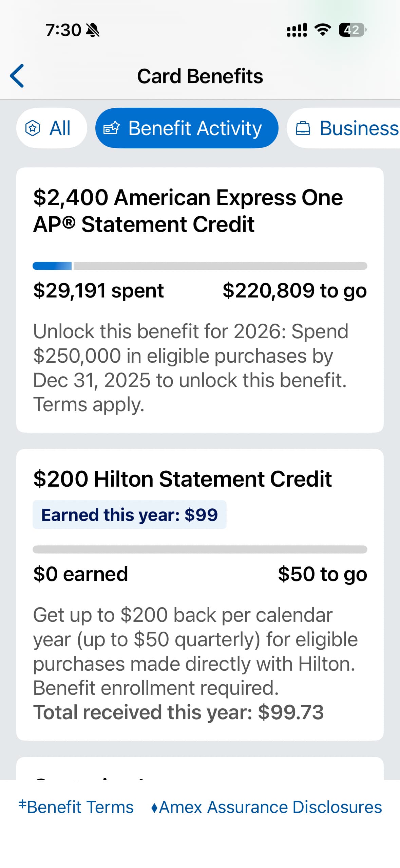Tap the Card Benefits page title

click(200, 76)
